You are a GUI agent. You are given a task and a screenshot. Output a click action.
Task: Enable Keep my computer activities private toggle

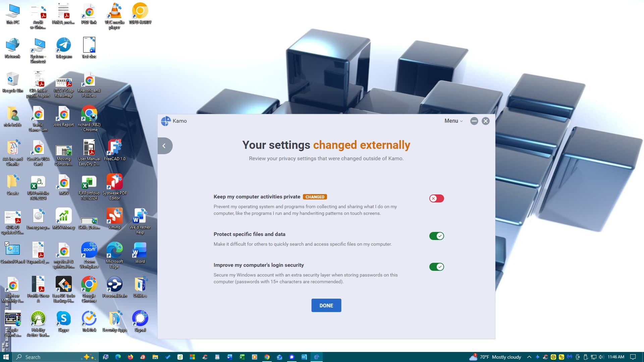point(436,198)
